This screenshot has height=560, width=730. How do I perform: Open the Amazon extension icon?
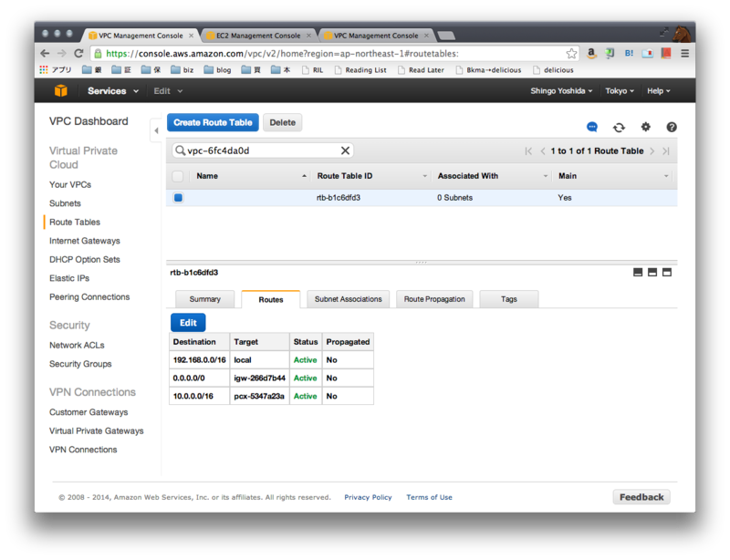(x=591, y=53)
